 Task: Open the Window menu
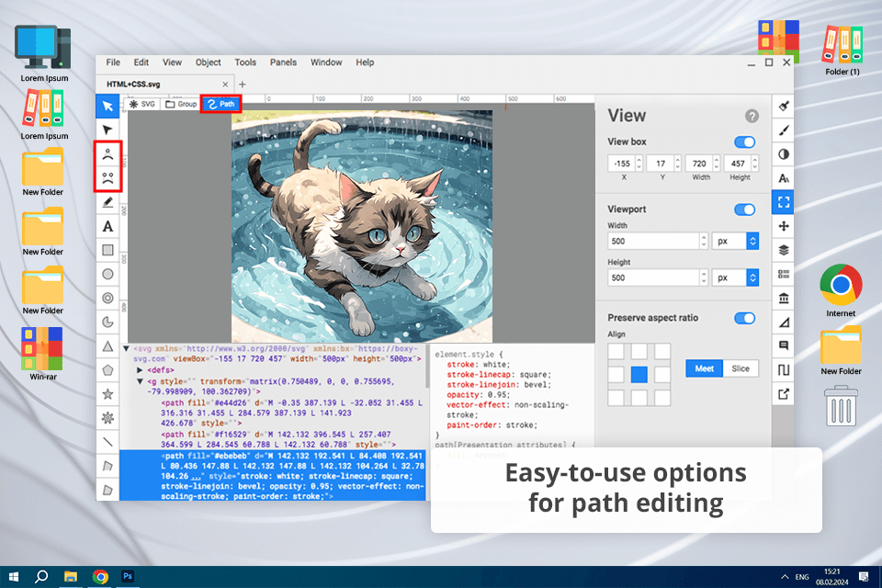326,62
